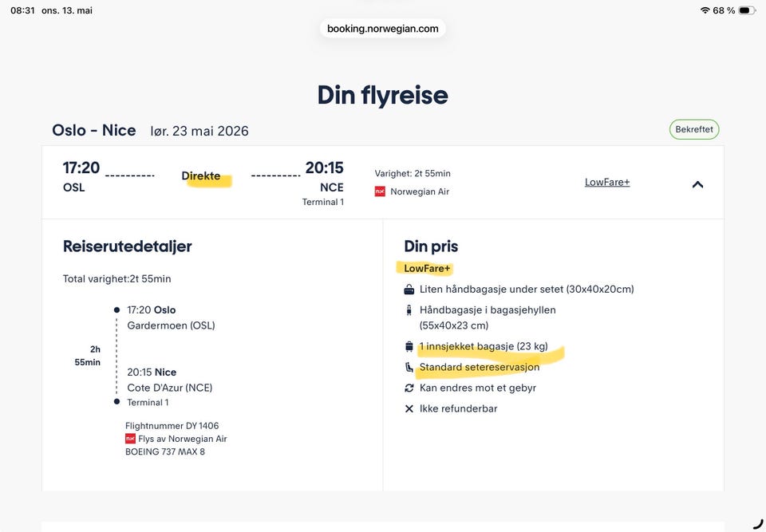This screenshot has width=766, height=532.
Task: Click the 17:20 departure time in header
Action: coord(81,167)
